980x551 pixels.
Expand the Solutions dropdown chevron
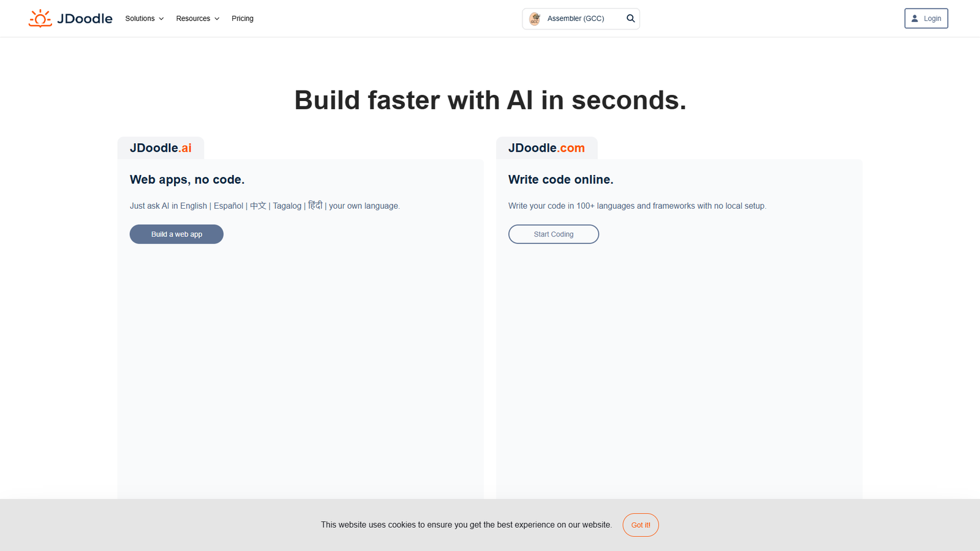click(161, 19)
